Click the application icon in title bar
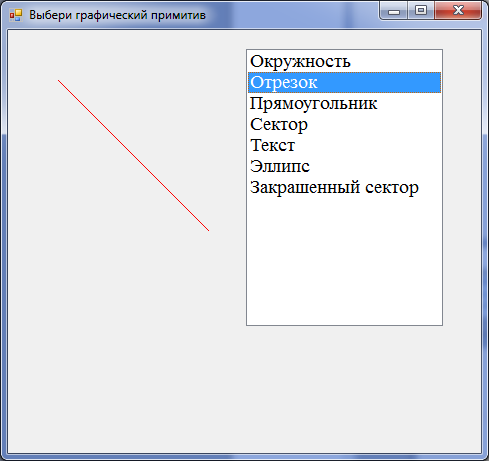This screenshot has width=489, height=461. pos(16,15)
